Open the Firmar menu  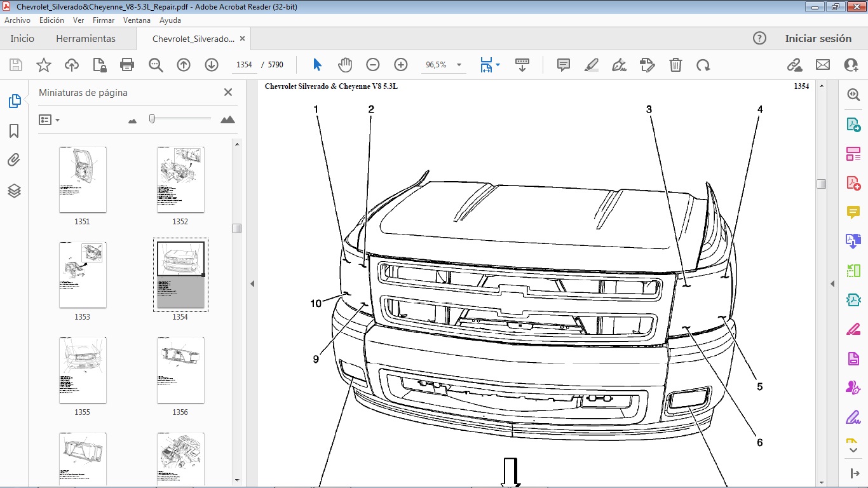pos(104,20)
